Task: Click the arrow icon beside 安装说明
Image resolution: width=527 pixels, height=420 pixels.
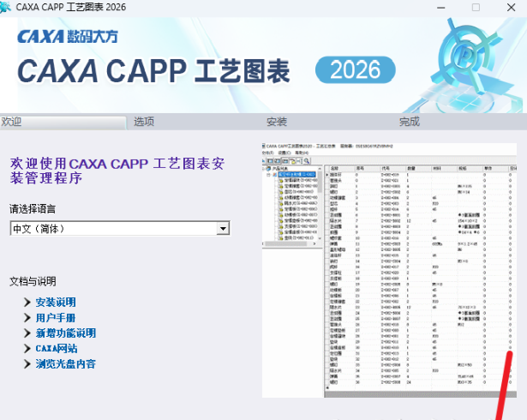Action: click(27, 303)
